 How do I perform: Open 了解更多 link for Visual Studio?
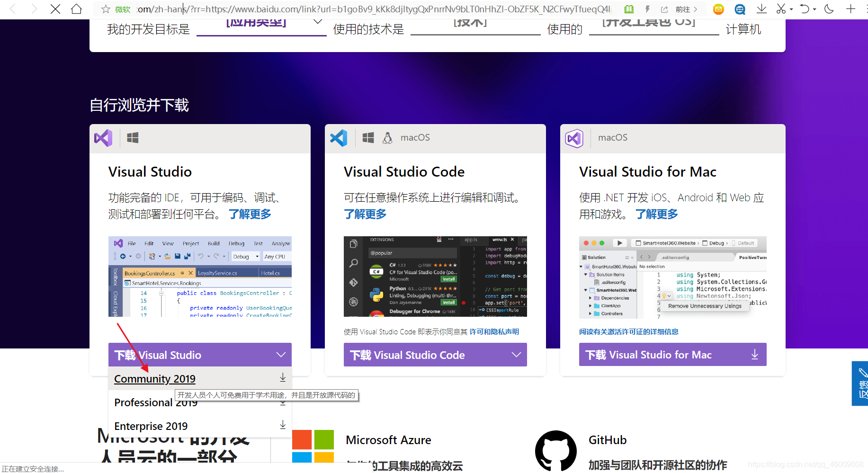(250, 214)
